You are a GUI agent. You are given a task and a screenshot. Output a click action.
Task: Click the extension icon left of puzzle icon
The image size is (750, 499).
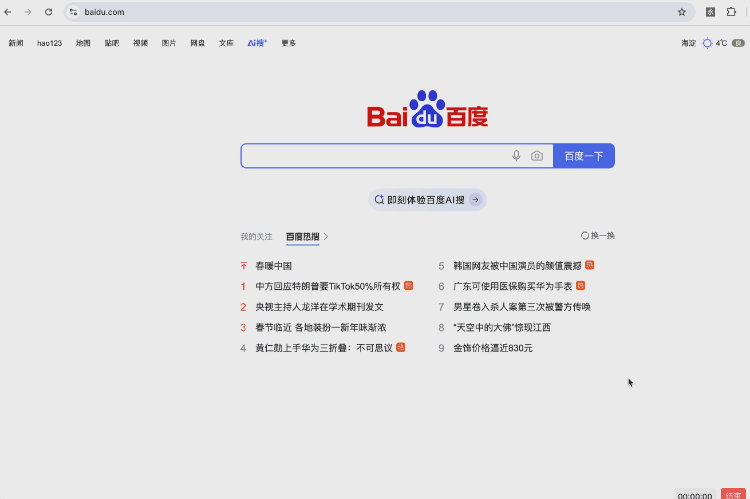[710, 12]
